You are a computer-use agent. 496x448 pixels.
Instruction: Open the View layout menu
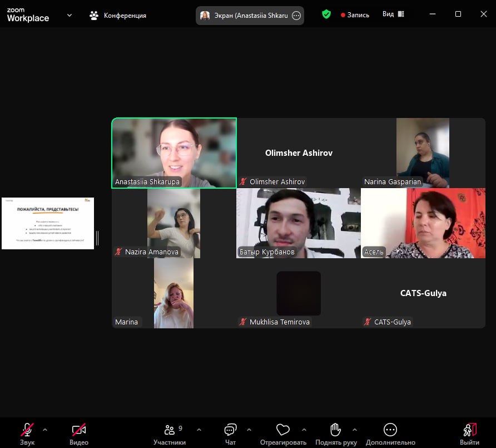tap(394, 14)
